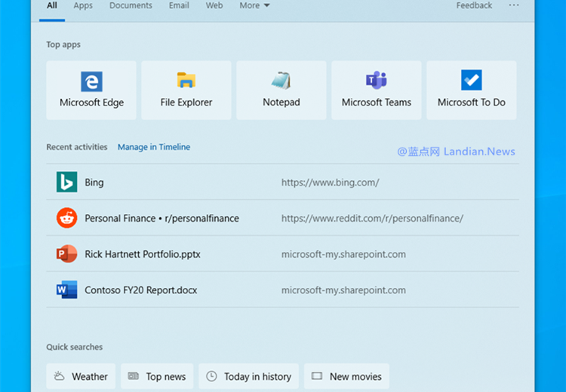Click the Notepad tile label
This screenshot has height=392, width=566.
click(x=281, y=103)
